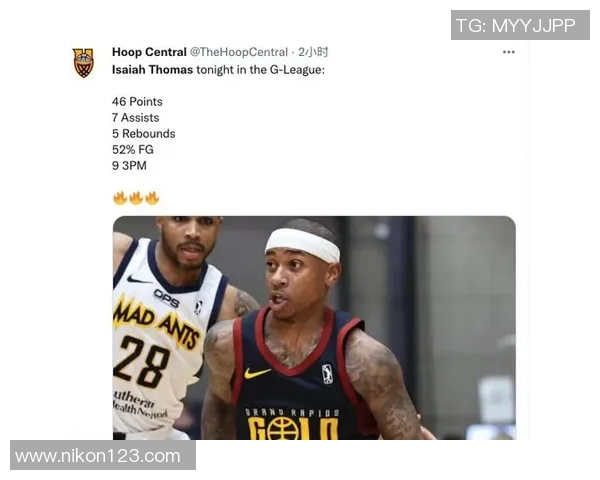Click the yellow Nike swoosh on navy jersey
Image resolution: width=600 pixels, height=480 pixels.
coord(257,372)
